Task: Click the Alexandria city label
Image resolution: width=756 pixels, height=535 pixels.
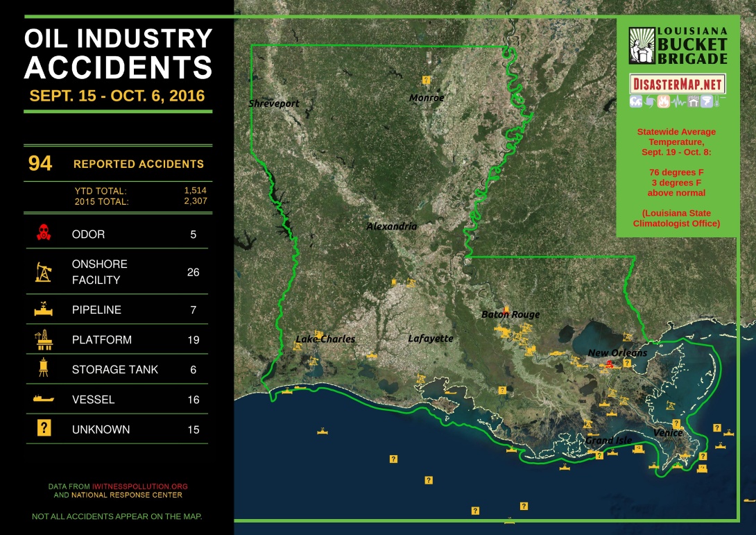Action: point(392,226)
